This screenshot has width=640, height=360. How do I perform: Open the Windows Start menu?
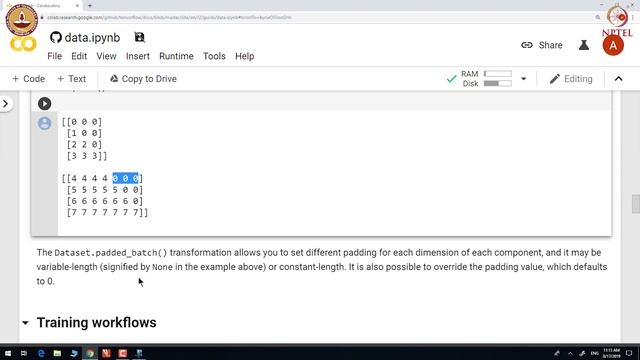8,353
